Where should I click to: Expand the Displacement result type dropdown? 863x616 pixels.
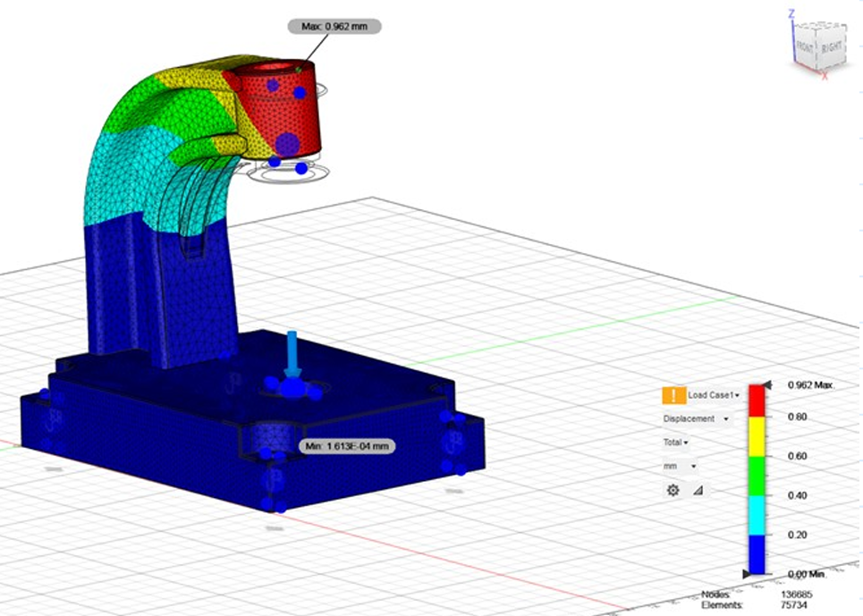[x=695, y=418]
